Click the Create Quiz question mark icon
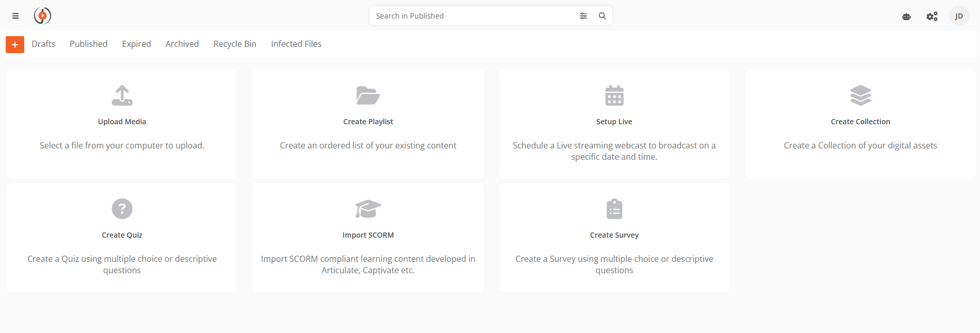This screenshot has height=333, width=980. point(122,209)
